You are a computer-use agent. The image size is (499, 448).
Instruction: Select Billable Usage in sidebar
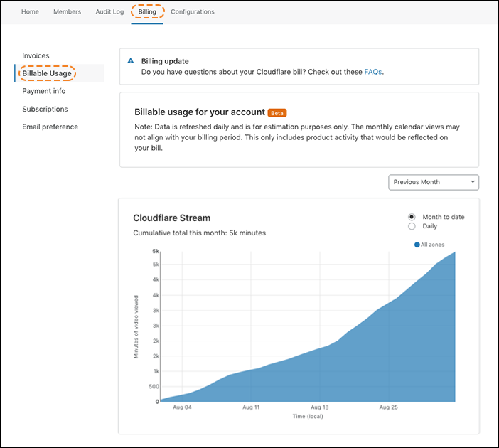point(47,73)
